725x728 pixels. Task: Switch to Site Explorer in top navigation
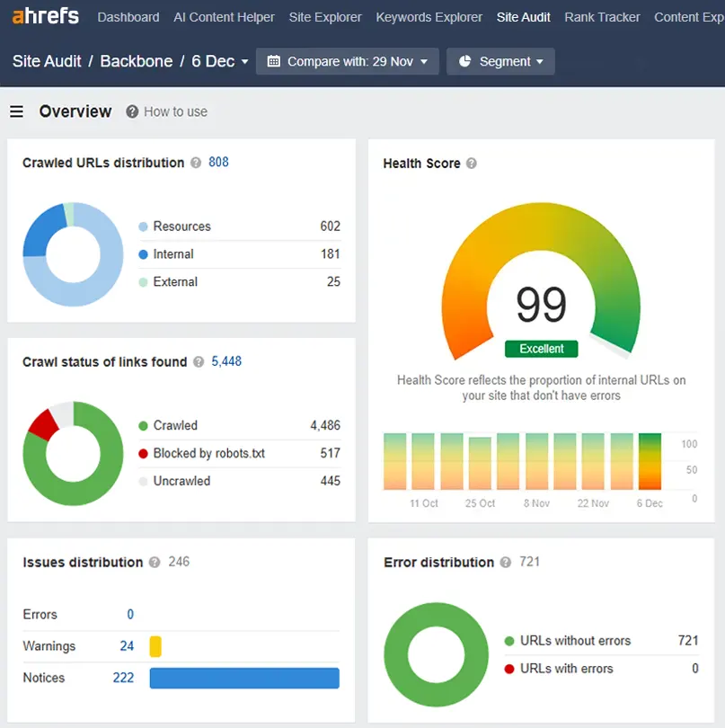tap(325, 17)
